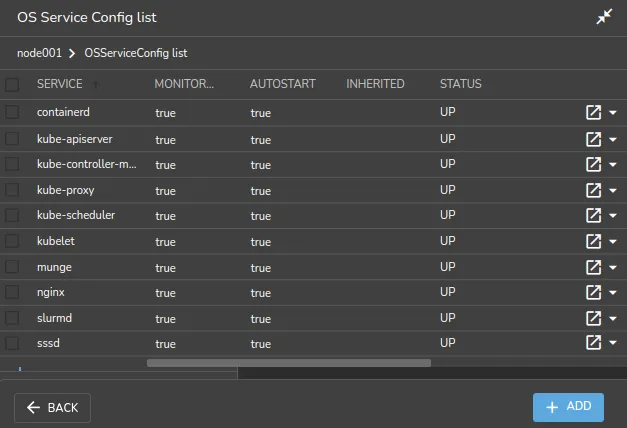Select the kubelet service name
627x428 pixels.
[56, 241]
